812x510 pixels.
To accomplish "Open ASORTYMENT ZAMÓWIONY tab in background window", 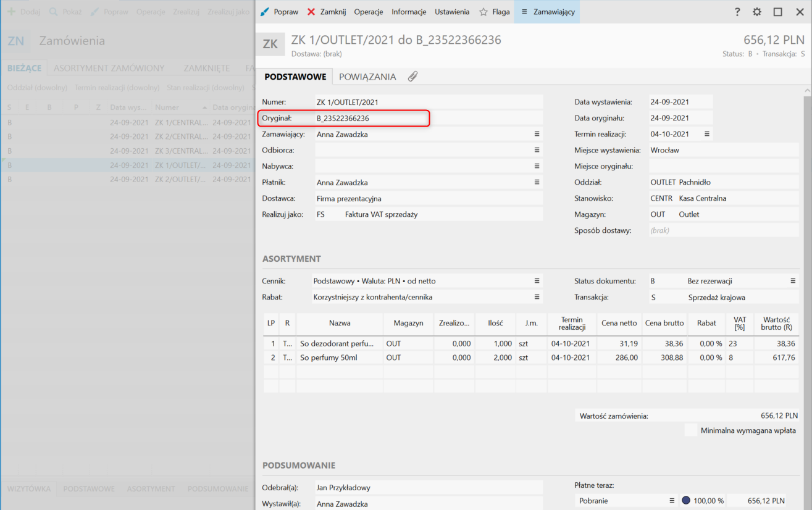I will (109, 68).
